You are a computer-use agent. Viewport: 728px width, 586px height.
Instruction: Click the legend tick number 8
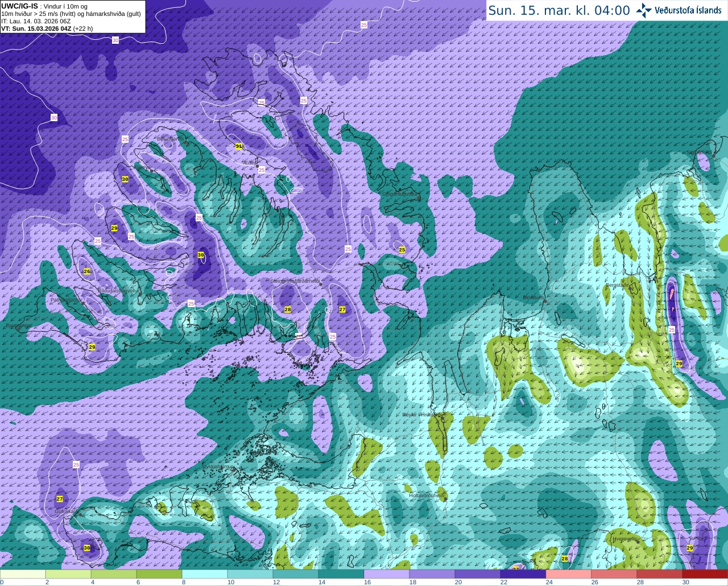coord(184,582)
